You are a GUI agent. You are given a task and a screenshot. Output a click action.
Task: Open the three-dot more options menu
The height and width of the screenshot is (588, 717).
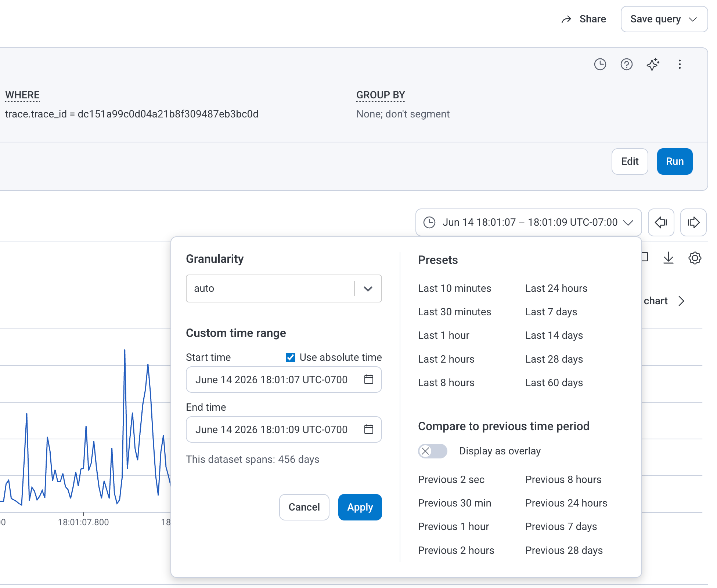pyautogui.click(x=680, y=64)
